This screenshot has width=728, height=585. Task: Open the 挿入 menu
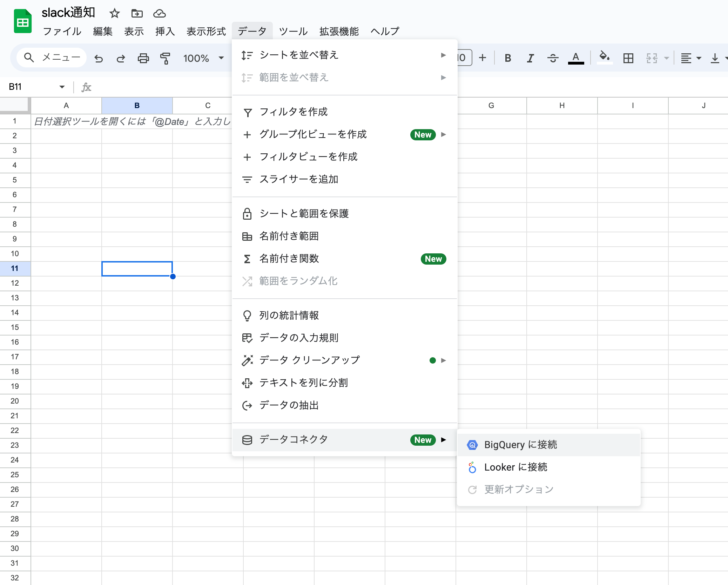coord(165,31)
